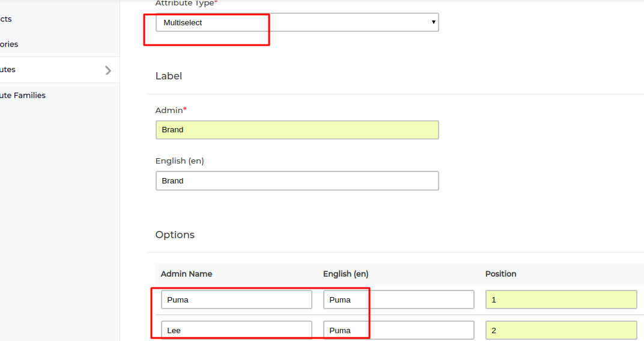Click the English (en) column header in Options table
Viewport: 644px width, 341px height.
345,274
